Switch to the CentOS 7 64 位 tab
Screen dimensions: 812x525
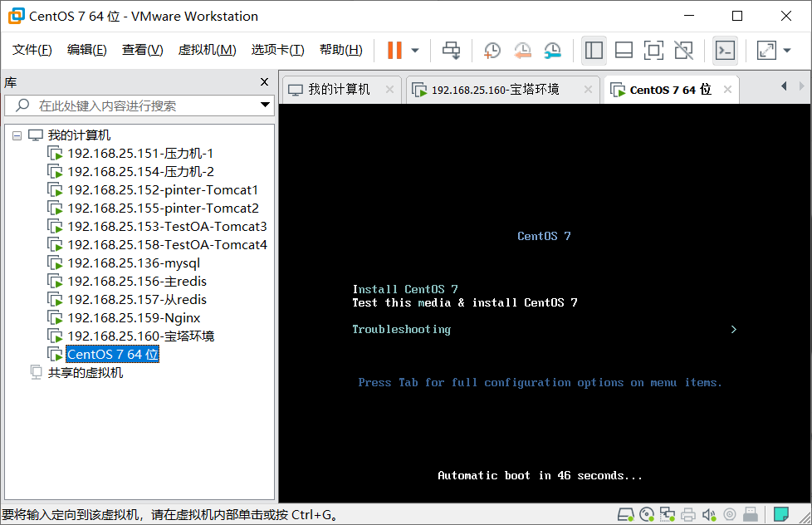(x=670, y=90)
